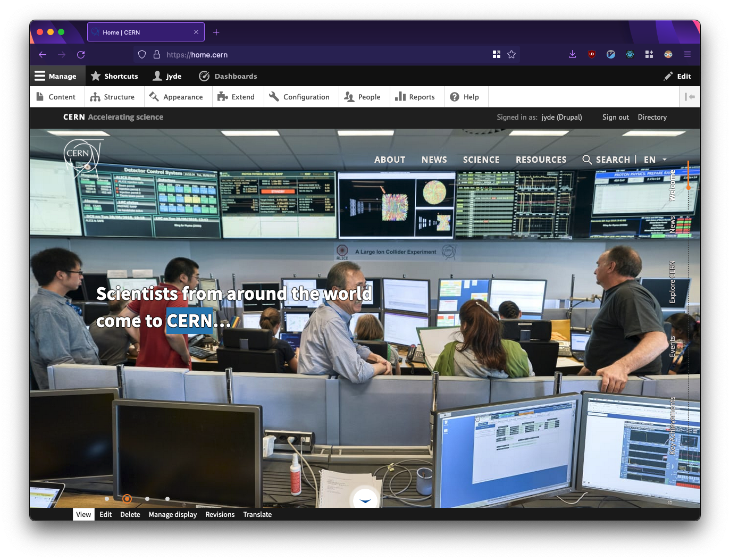730x560 pixels.
Task: Jump to Welcome section in side navigation
Action: (x=672, y=186)
